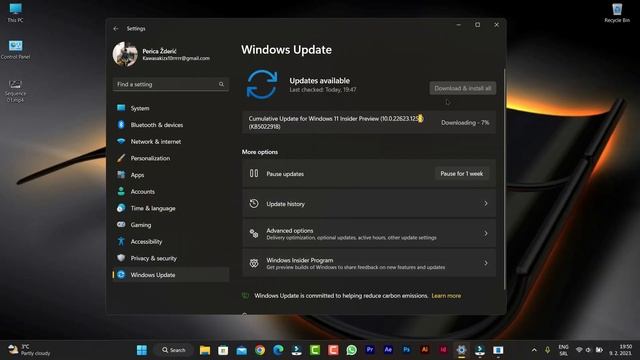The height and width of the screenshot is (360, 640).
Task: Click the Find a setting search box
Action: (171, 84)
